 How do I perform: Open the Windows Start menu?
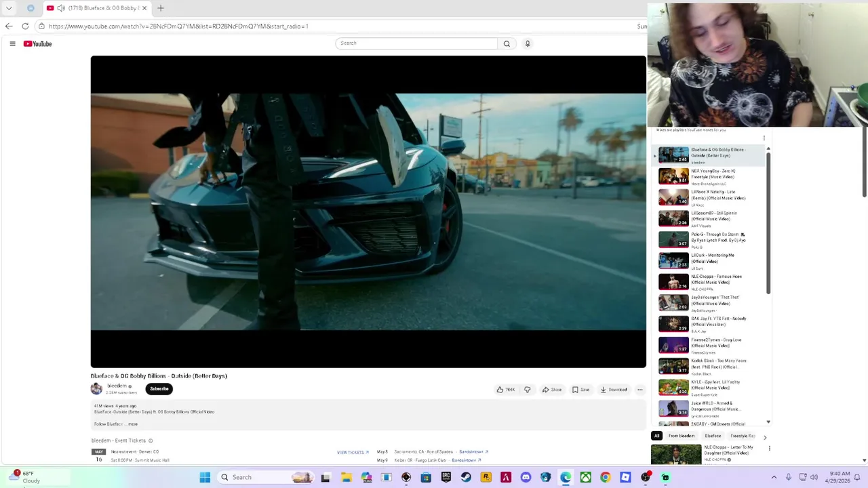point(205,477)
